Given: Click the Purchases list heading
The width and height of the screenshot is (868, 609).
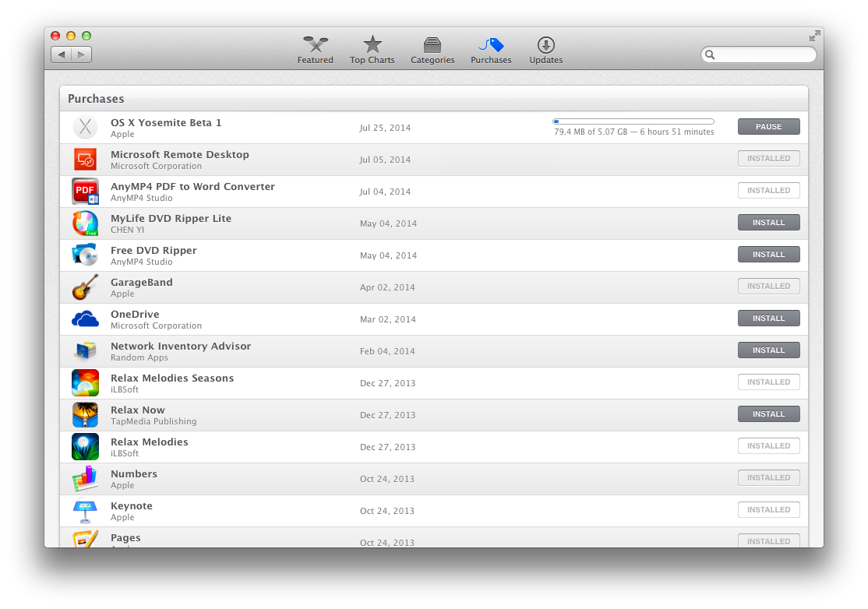Looking at the screenshot, I should (96, 99).
